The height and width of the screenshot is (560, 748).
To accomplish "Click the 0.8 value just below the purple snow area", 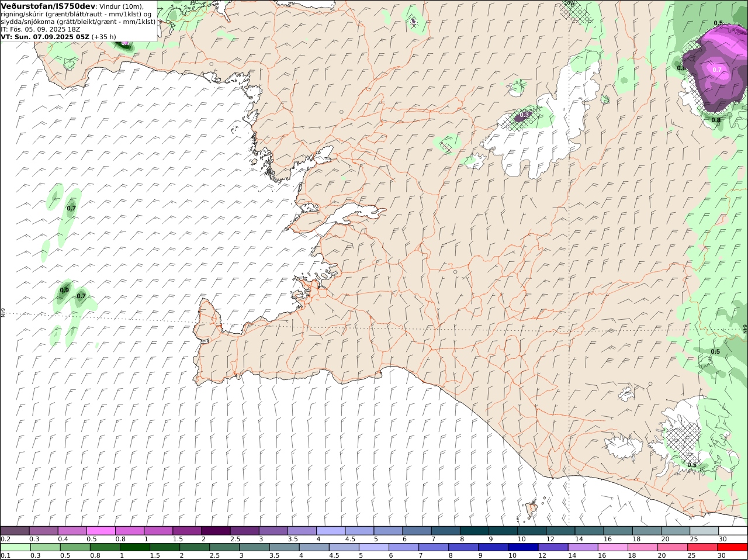I will tap(716, 120).
